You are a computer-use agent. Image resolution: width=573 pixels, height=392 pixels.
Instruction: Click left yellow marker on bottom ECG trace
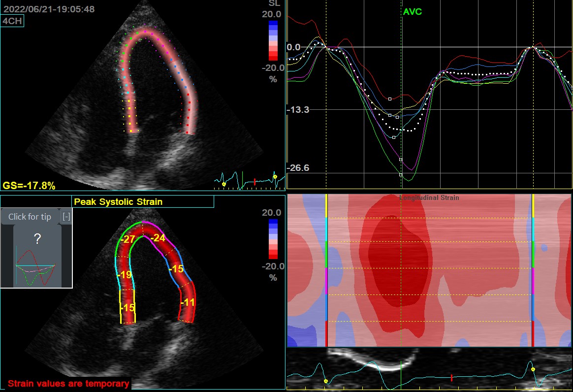325,381
